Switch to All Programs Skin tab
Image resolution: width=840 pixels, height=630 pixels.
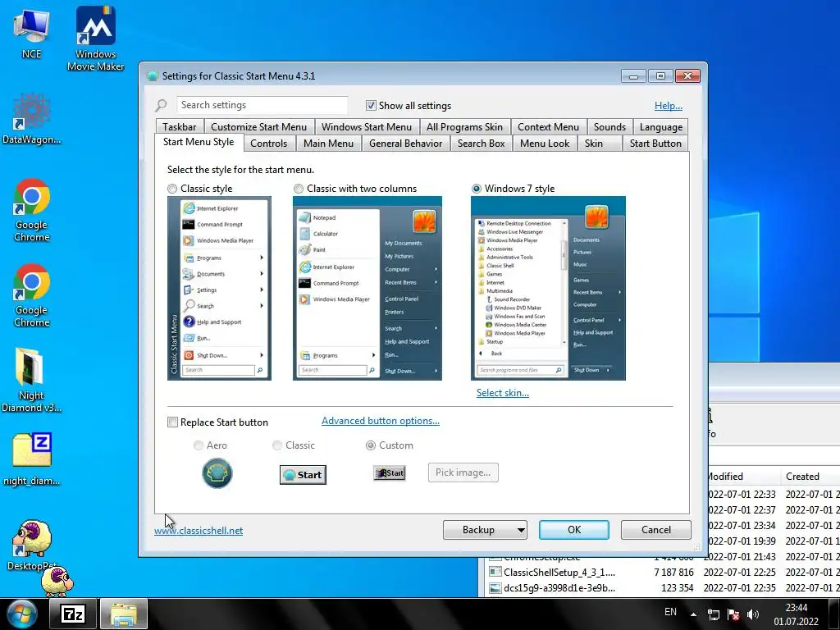pos(464,127)
